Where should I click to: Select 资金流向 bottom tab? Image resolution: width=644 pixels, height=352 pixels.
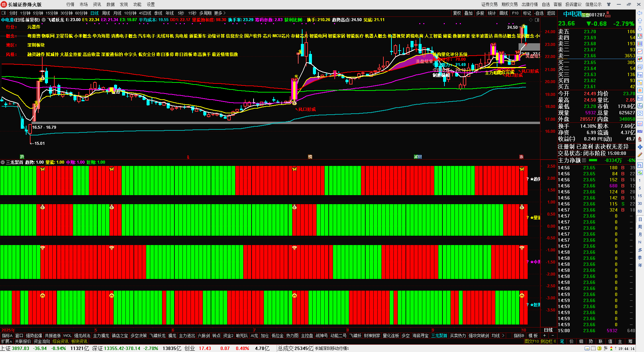(x=42, y=341)
